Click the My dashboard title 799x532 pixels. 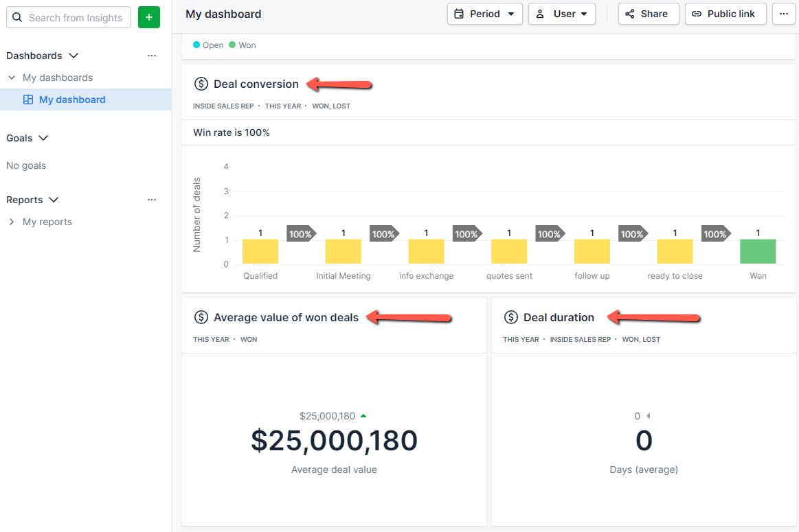click(x=223, y=14)
